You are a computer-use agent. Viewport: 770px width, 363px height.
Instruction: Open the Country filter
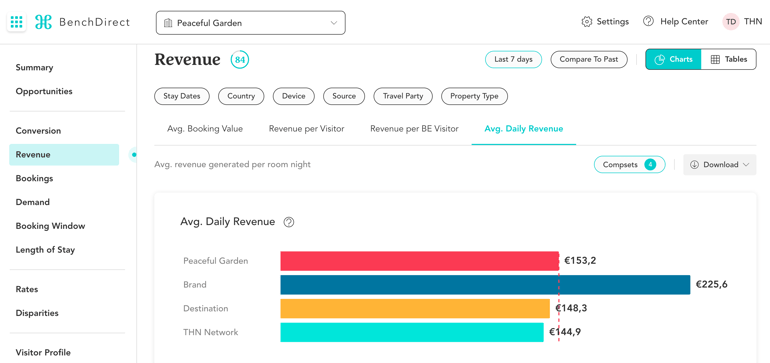pos(241,96)
